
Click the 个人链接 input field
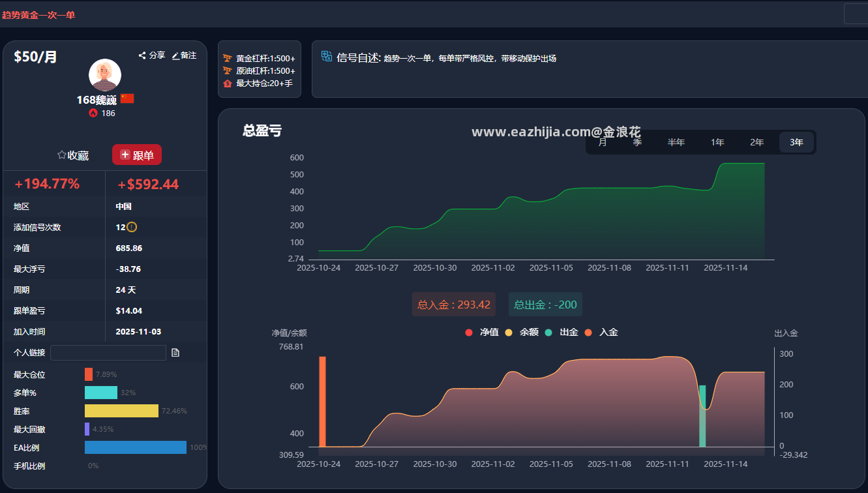108,353
